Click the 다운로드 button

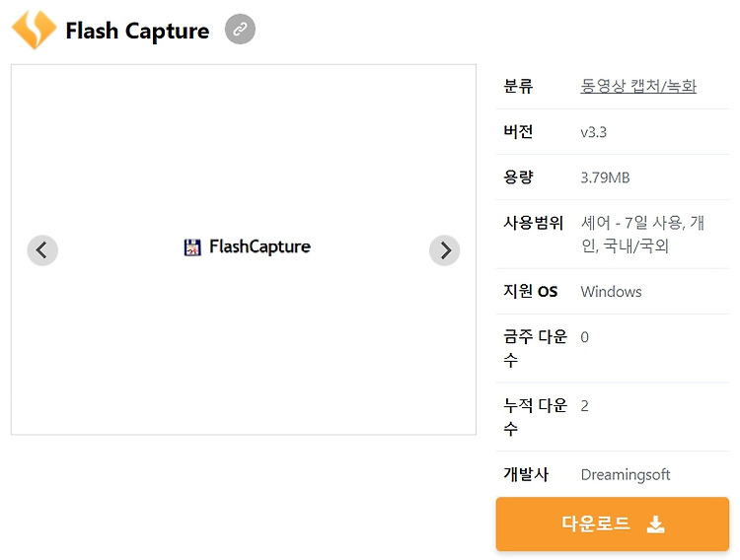click(x=612, y=524)
